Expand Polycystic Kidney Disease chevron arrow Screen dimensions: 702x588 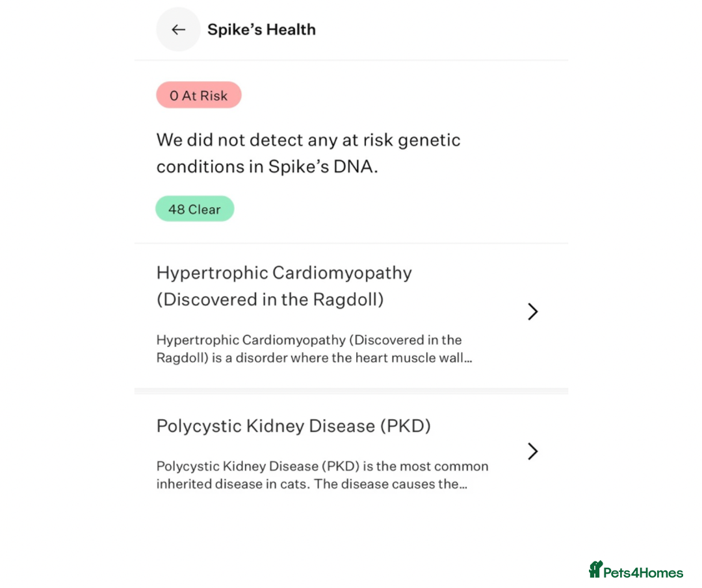pyautogui.click(x=532, y=452)
